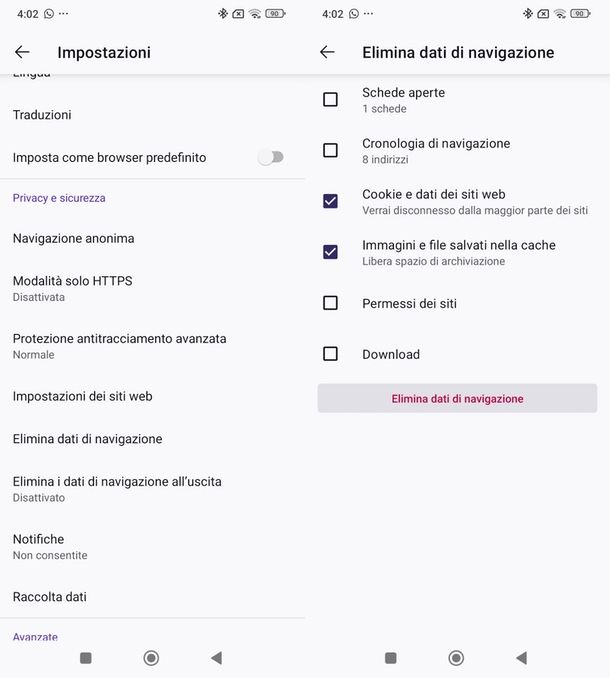Check the Schede aperte checkbox
The image size is (610, 678).
(330, 100)
